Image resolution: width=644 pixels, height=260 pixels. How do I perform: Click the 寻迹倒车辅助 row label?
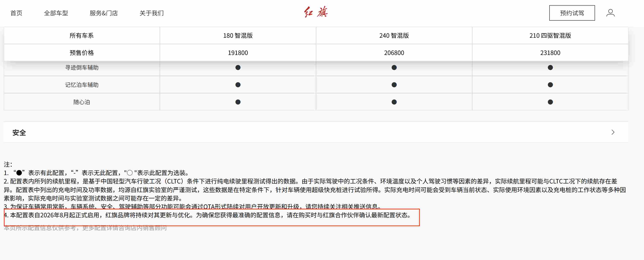tap(82, 67)
